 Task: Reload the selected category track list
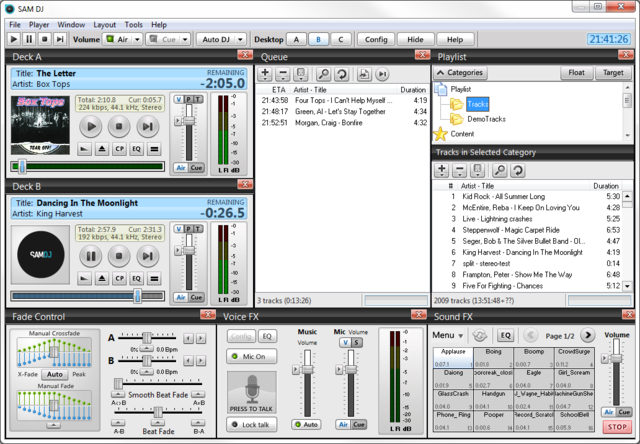click(x=518, y=170)
